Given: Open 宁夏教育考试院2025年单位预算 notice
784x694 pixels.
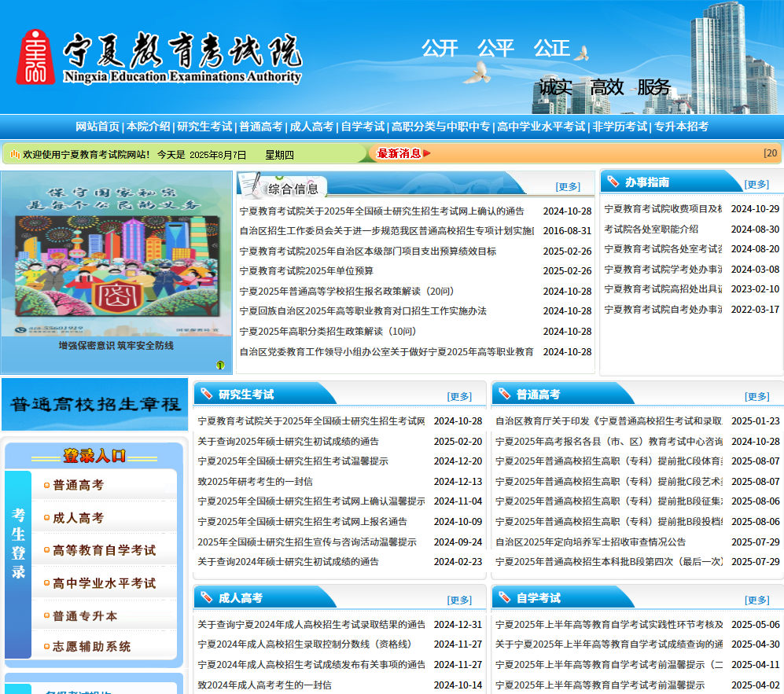Looking at the screenshot, I should [306, 271].
